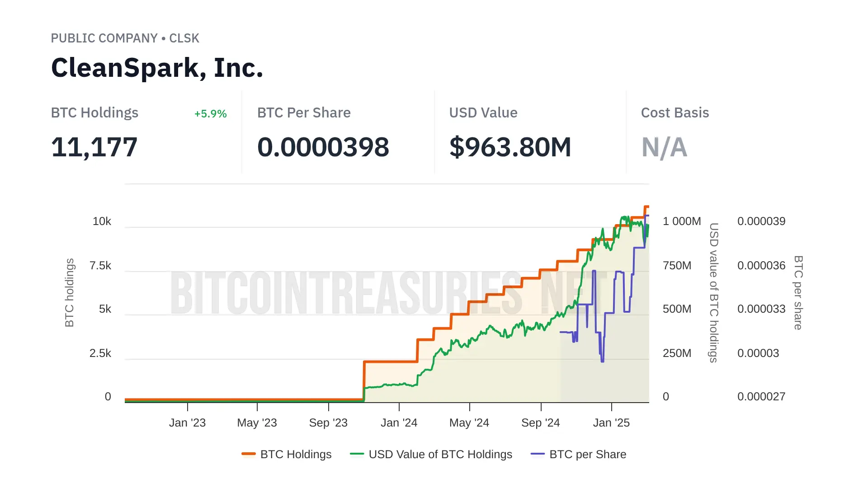
Task: Click the 1 000M USD axis label
Action: [x=682, y=221]
